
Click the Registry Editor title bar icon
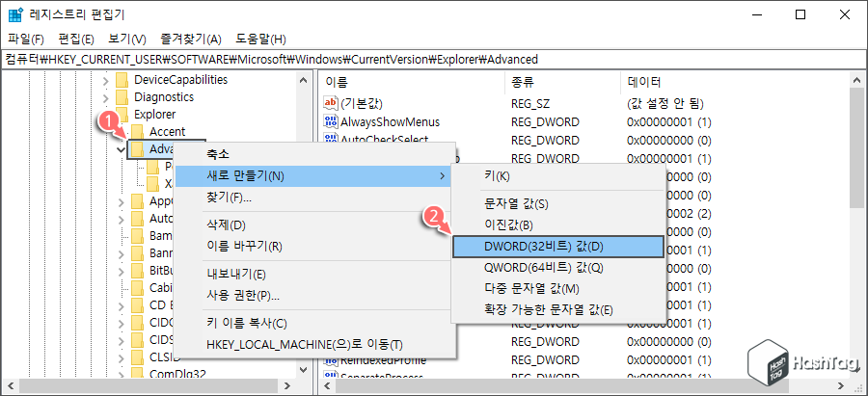pos(14,14)
